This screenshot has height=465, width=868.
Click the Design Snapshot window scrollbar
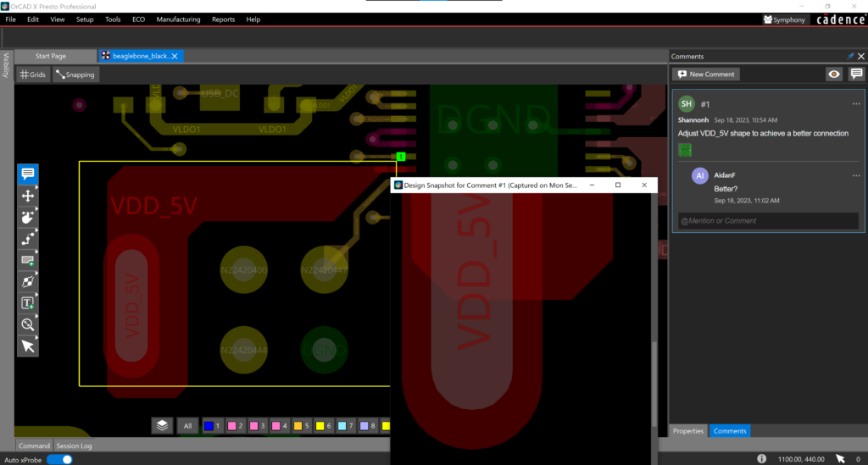pos(654,383)
